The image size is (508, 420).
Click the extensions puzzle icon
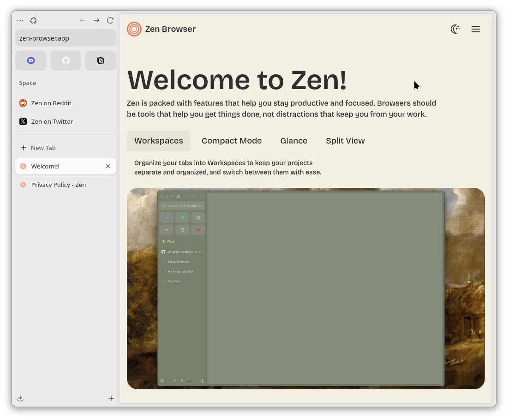click(x=33, y=20)
